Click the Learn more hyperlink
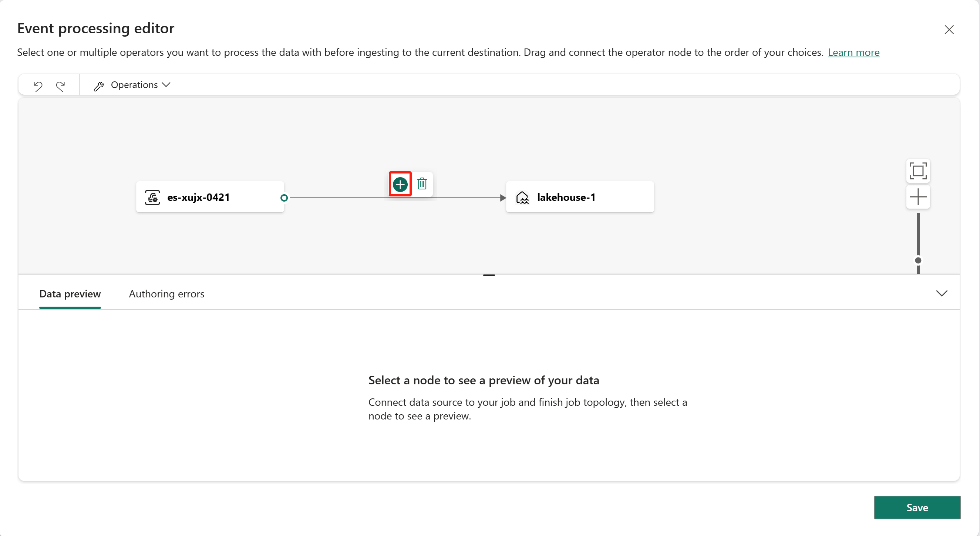The width and height of the screenshot is (980, 536). (854, 52)
